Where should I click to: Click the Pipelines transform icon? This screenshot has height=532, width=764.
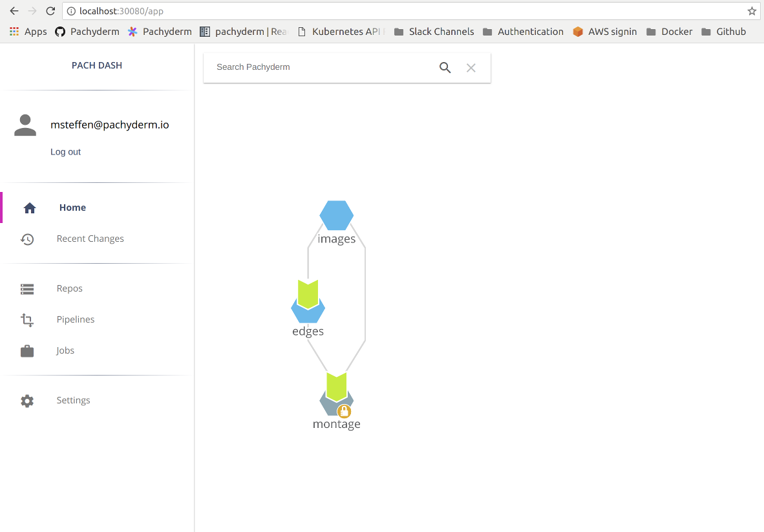click(27, 320)
